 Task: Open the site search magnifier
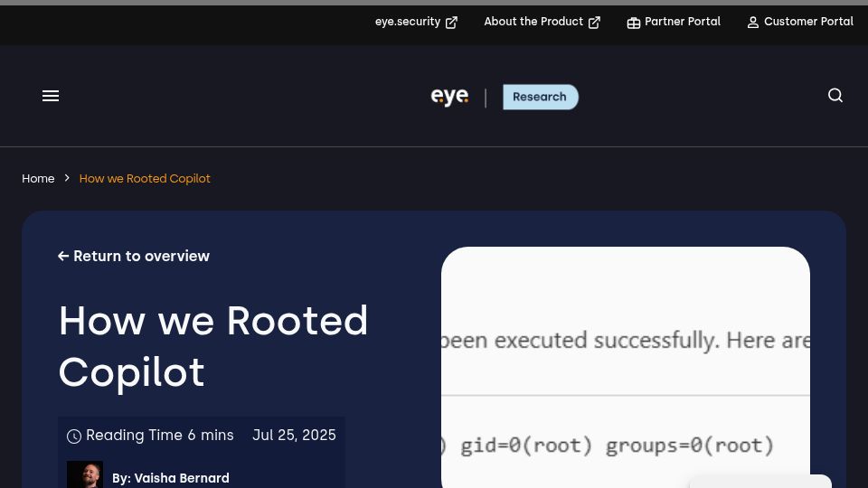835,96
